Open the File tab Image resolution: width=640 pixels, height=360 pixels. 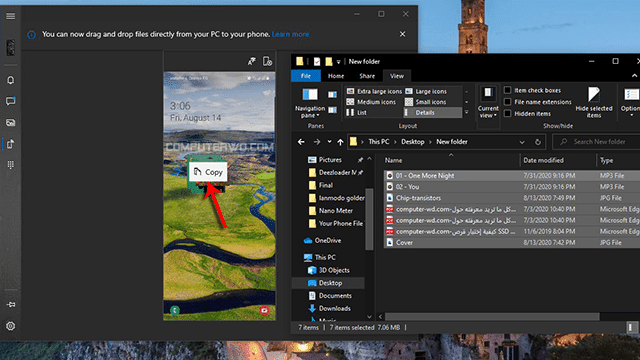click(x=306, y=76)
